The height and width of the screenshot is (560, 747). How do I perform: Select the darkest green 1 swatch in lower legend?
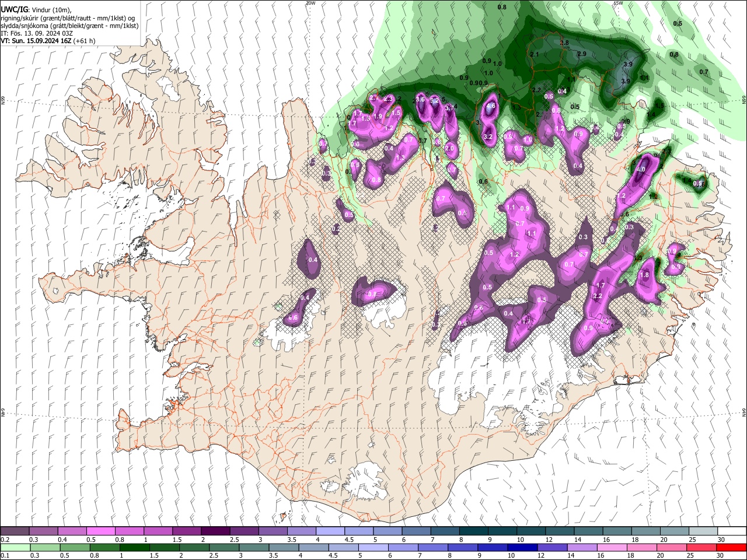click(135, 547)
